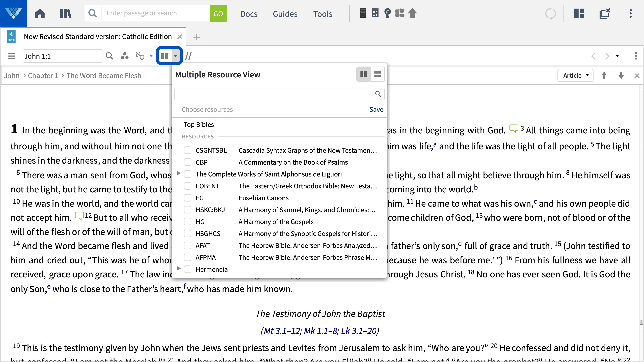Select stacked row layout button
This screenshot has height=362, width=644.
pos(378,74)
